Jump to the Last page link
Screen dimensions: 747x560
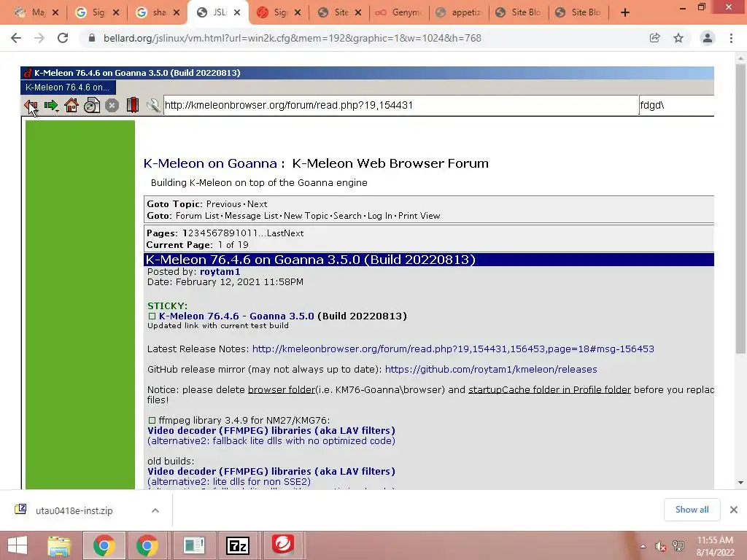point(275,233)
